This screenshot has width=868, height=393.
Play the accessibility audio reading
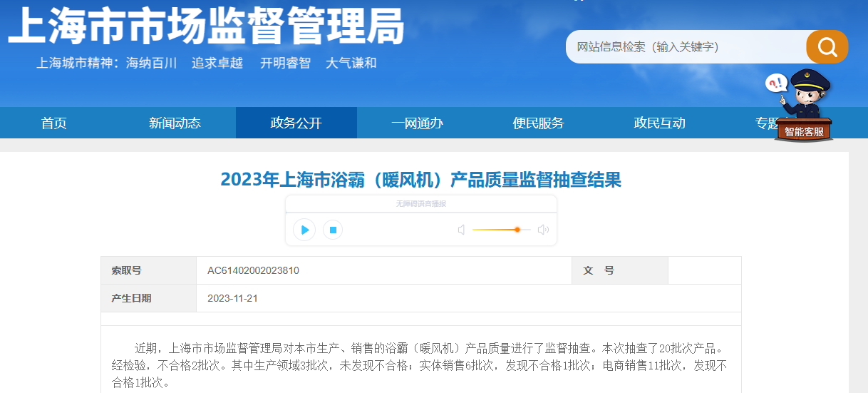pyautogui.click(x=304, y=230)
